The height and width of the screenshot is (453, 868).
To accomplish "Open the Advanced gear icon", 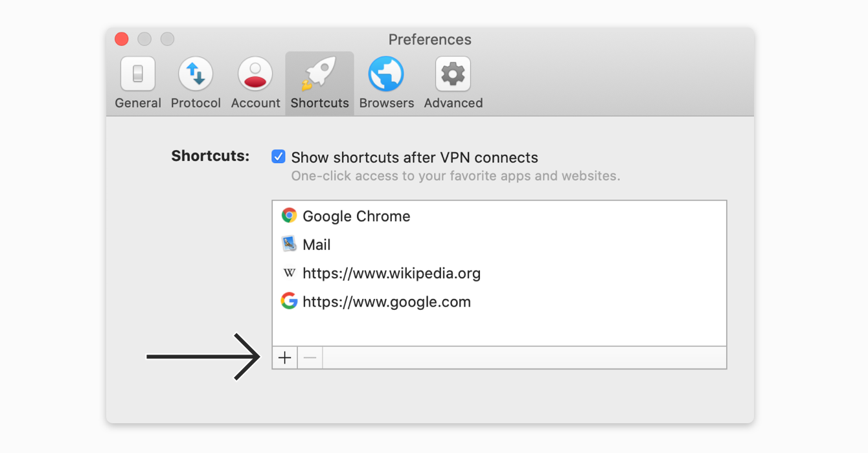I will (x=453, y=74).
